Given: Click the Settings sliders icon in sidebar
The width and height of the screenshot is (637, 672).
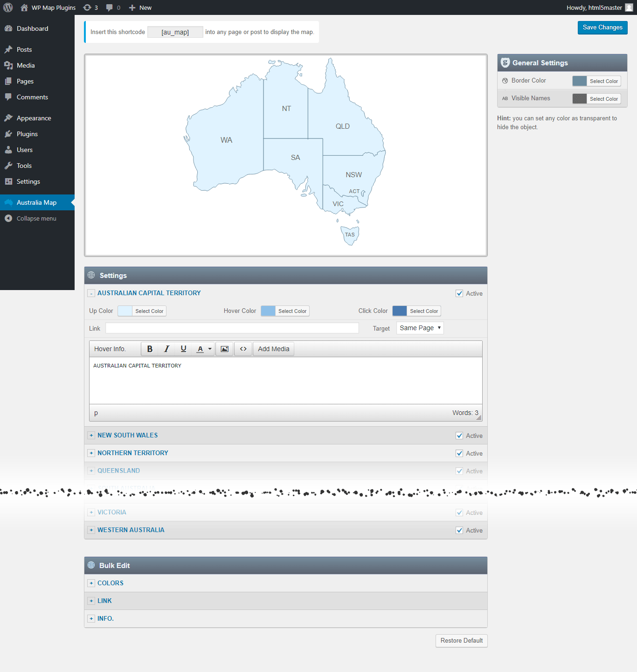Looking at the screenshot, I should coord(8,181).
